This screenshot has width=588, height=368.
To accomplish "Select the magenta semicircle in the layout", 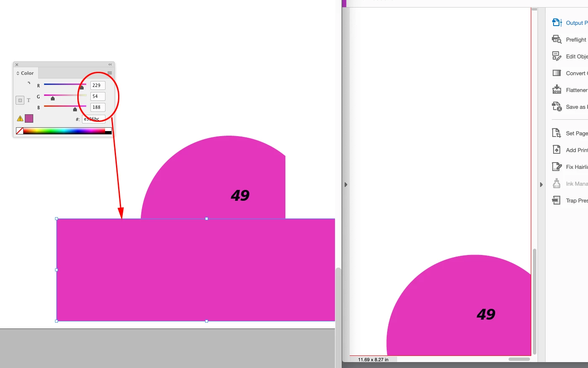I will coord(213,177).
